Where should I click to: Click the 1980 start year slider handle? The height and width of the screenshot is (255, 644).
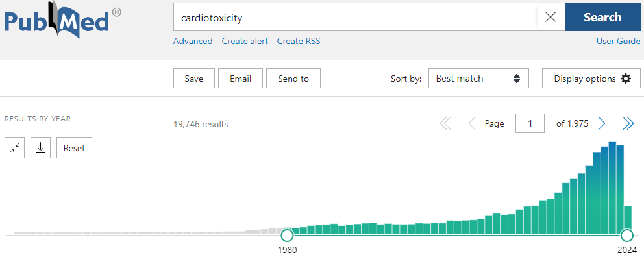pos(287,236)
